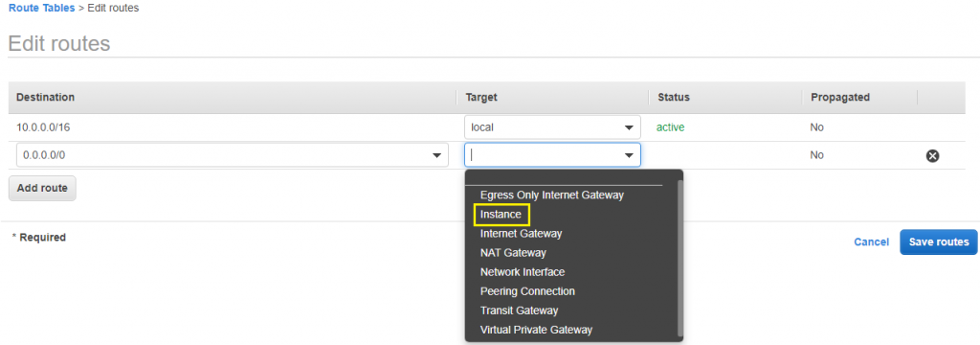Choose Transit Gateway from dropdown
This screenshot has height=345, width=980.
click(x=519, y=310)
